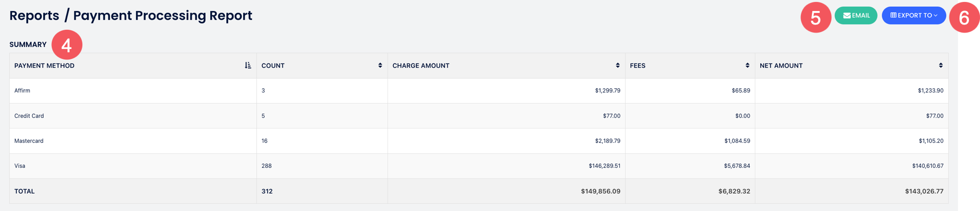Click the table icon in Export button
This screenshot has height=211, width=980.
point(893,15)
